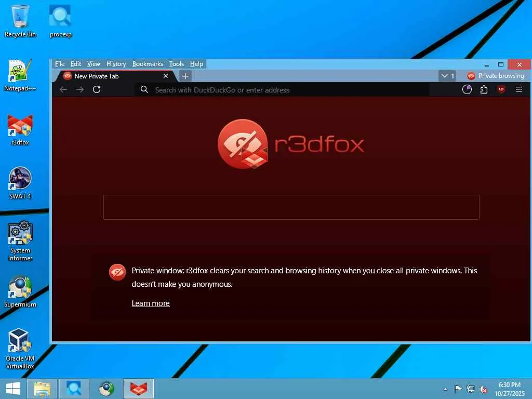Open System Informer desktop shortcut
532x399 pixels.
(x=20, y=241)
